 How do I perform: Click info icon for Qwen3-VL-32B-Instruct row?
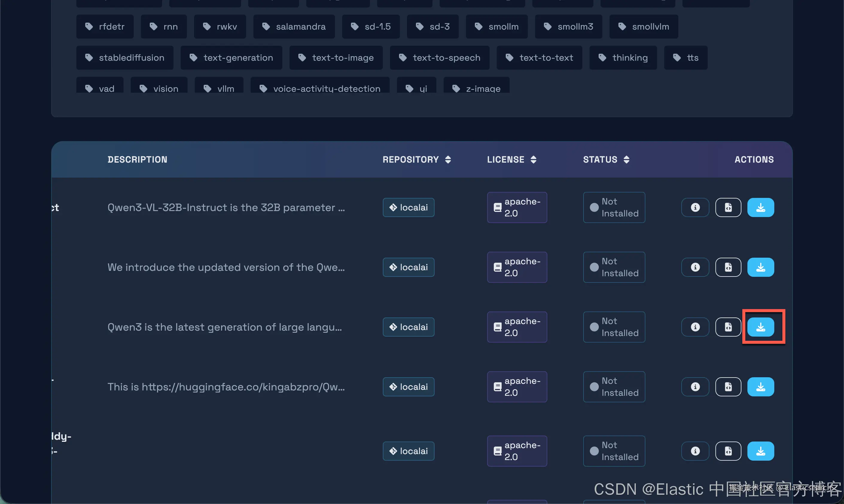click(x=695, y=207)
